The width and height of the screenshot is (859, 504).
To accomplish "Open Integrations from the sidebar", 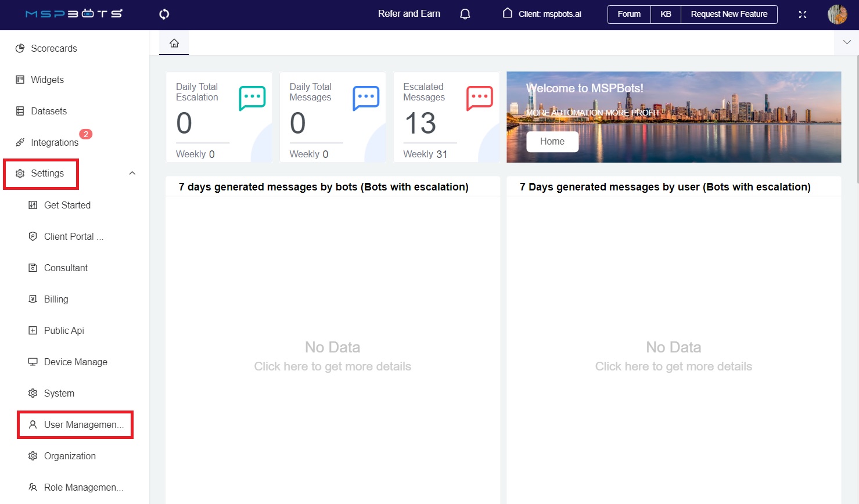I will click(54, 142).
